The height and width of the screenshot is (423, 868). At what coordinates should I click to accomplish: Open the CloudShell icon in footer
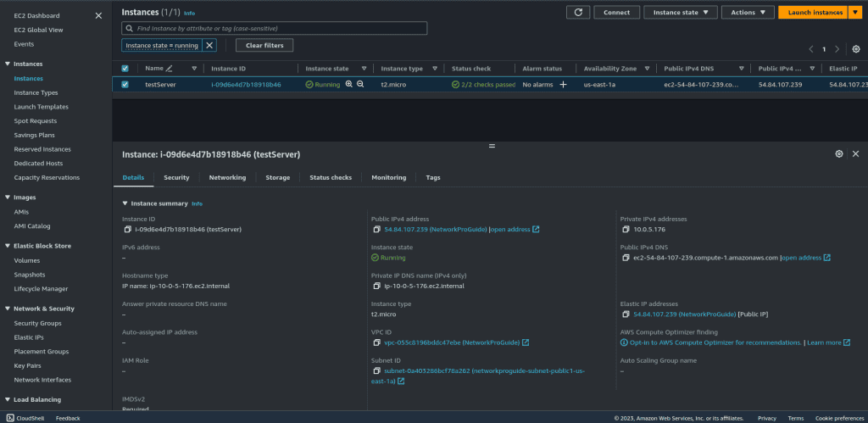coord(10,418)
